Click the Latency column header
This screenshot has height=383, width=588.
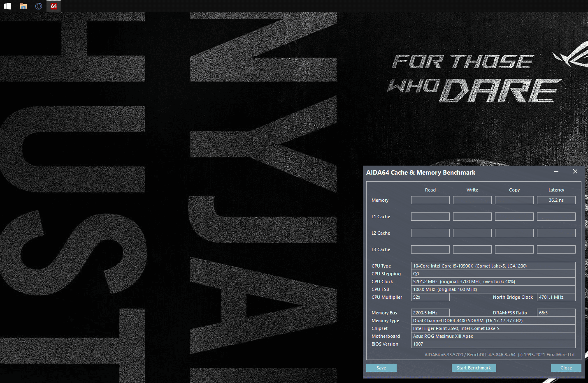(556, 190)
